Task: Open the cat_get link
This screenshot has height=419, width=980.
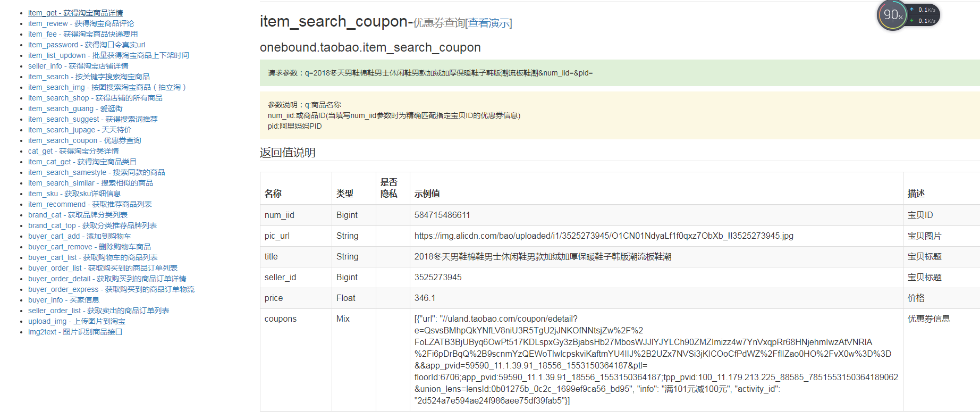Action: pos(73,151)
